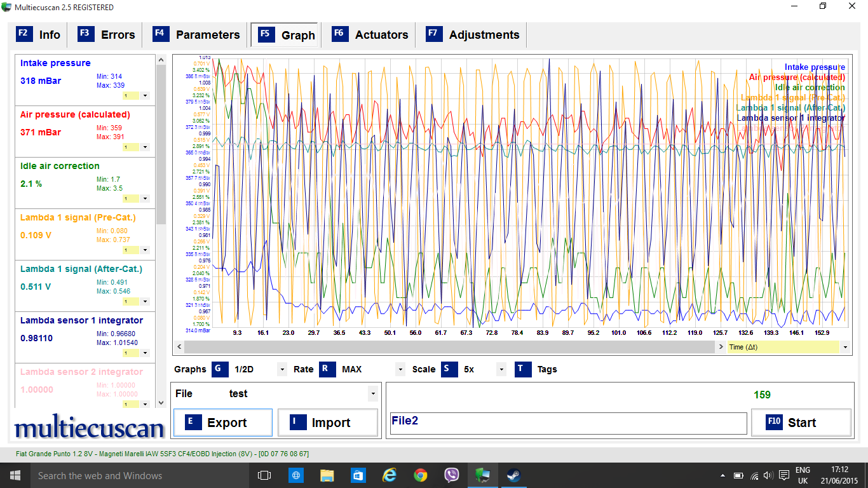Click the T key icon for Tags

[522, 369]
